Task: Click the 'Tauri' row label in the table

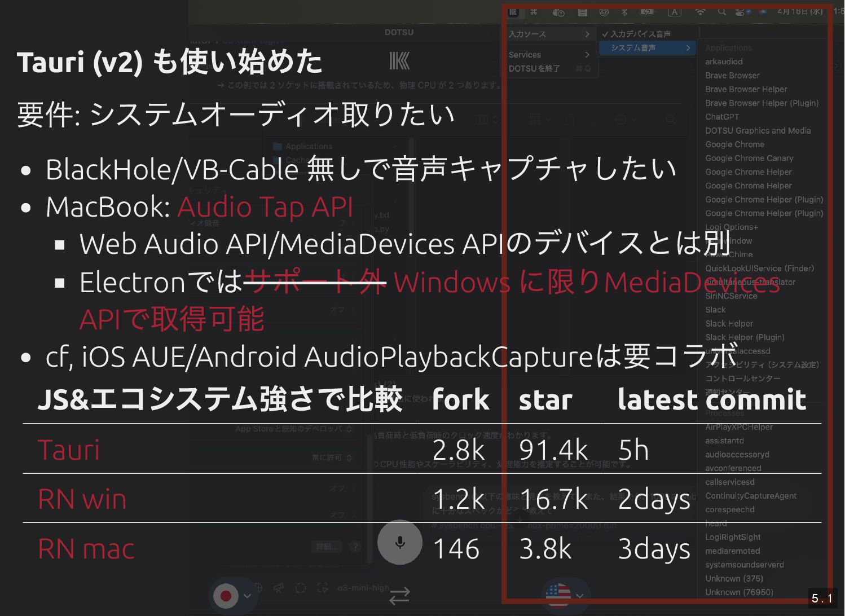Action: click(69, 450)
